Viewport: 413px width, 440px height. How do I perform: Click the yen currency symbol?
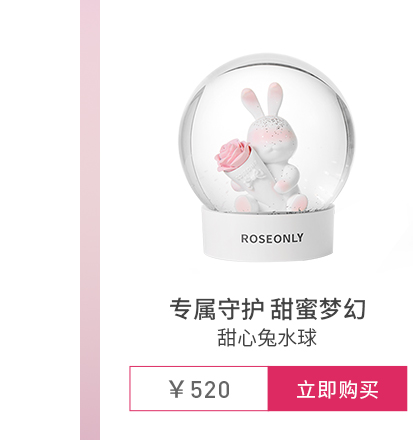[176, 389]
